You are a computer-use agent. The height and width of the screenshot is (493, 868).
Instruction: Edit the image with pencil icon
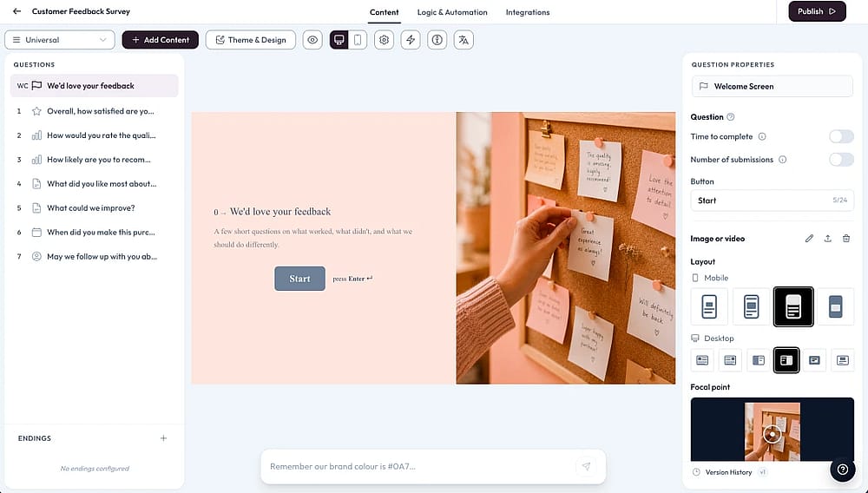coord(809,239)
